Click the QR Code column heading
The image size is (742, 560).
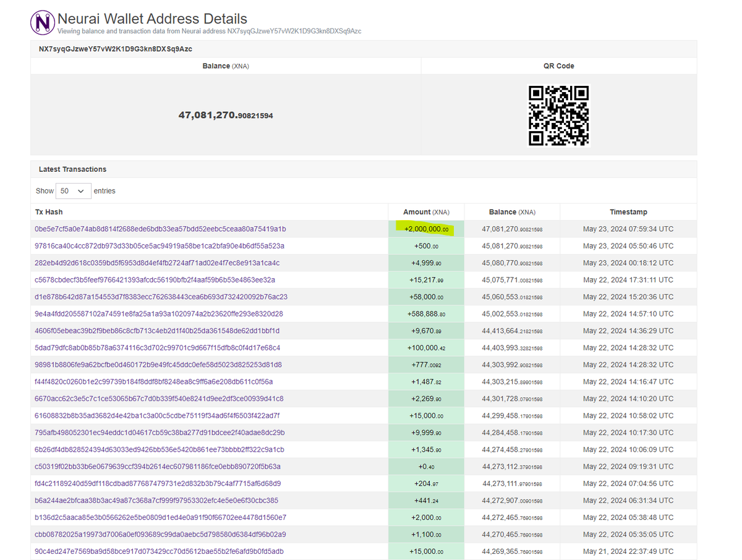559,66
